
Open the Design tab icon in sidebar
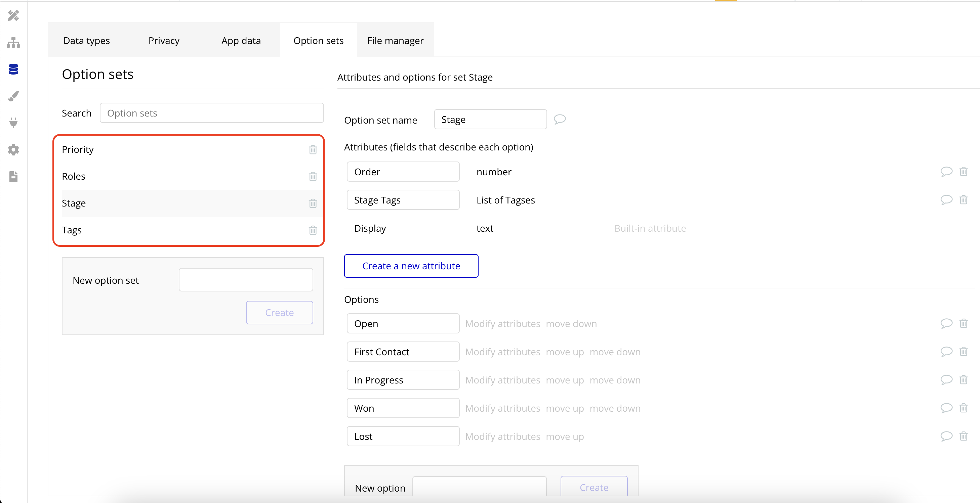[13, 15]
